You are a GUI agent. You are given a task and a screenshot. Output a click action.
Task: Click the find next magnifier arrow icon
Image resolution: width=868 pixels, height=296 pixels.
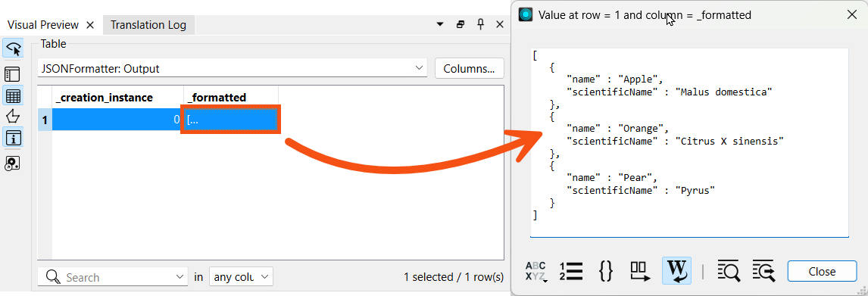pos(763,271)
